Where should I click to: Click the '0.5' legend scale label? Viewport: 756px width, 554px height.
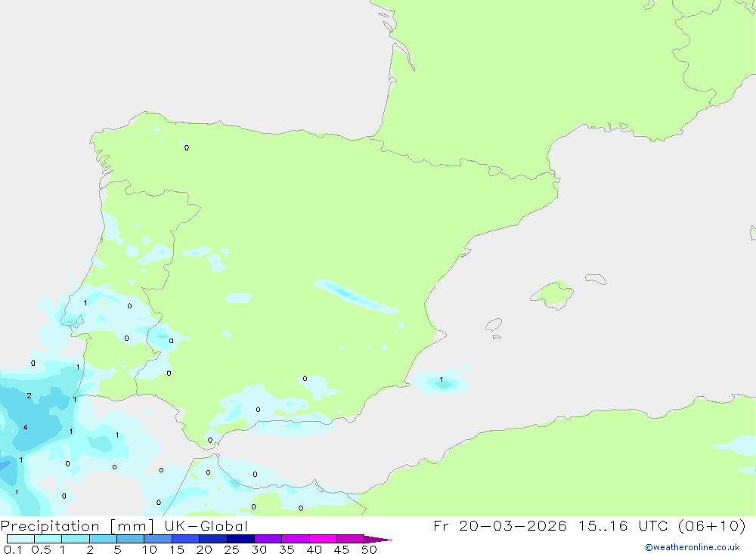(x=41, y=549)
